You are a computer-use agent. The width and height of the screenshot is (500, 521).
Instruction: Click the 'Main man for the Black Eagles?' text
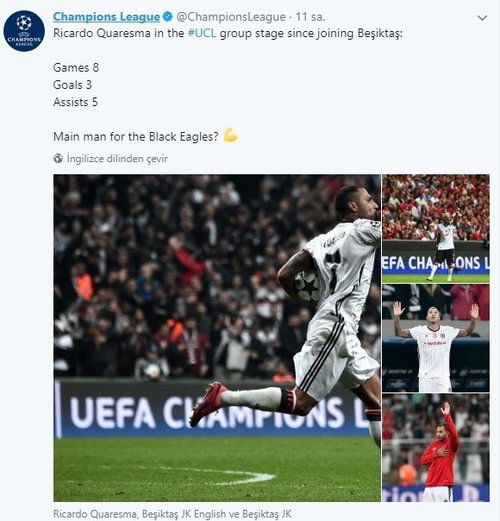136,136
